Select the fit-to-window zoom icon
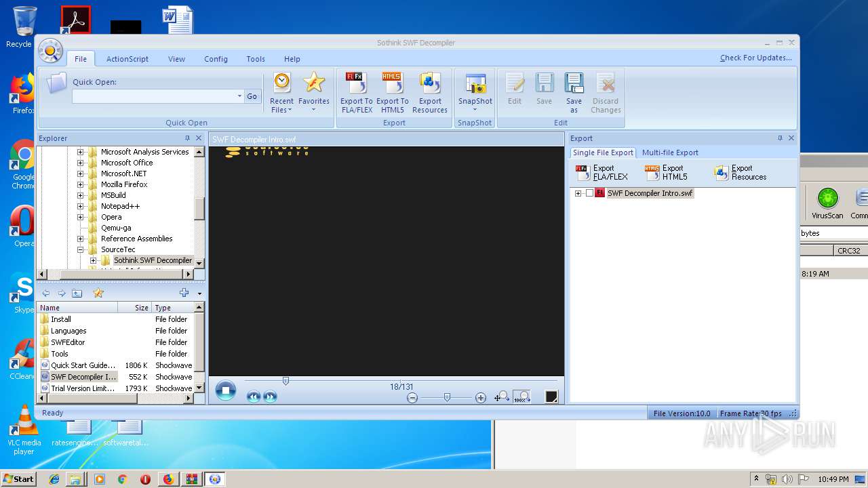Image resolution: width=868 pixels, height=488 pixels. point(501,397)
